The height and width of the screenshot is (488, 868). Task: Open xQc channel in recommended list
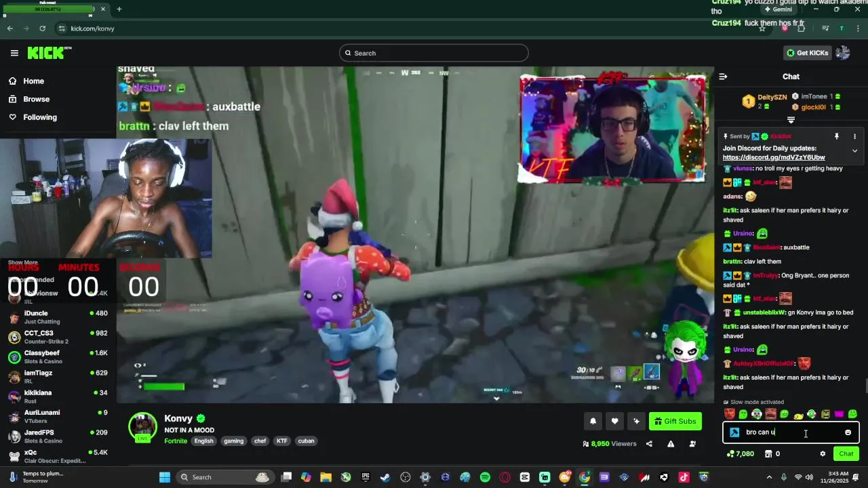(58, 456)
